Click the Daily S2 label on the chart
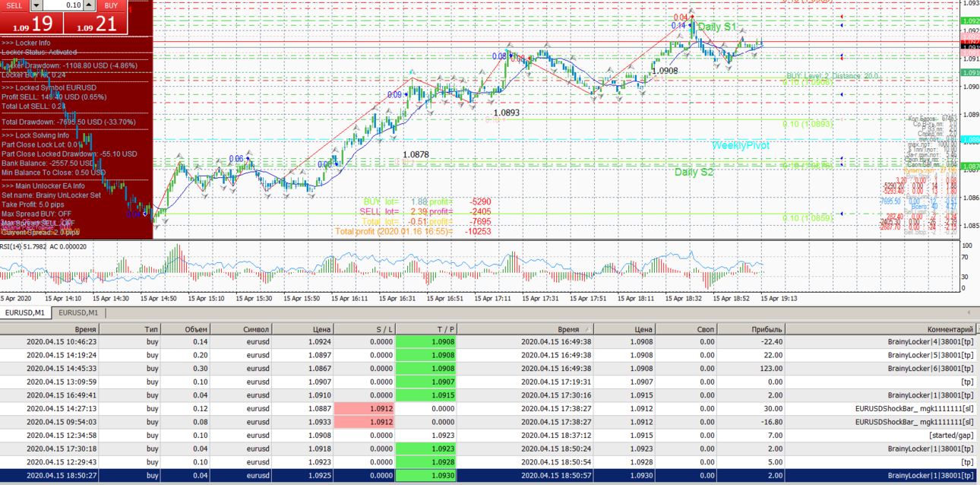Viewport: 980px width, 485px height. pos(694,172)
